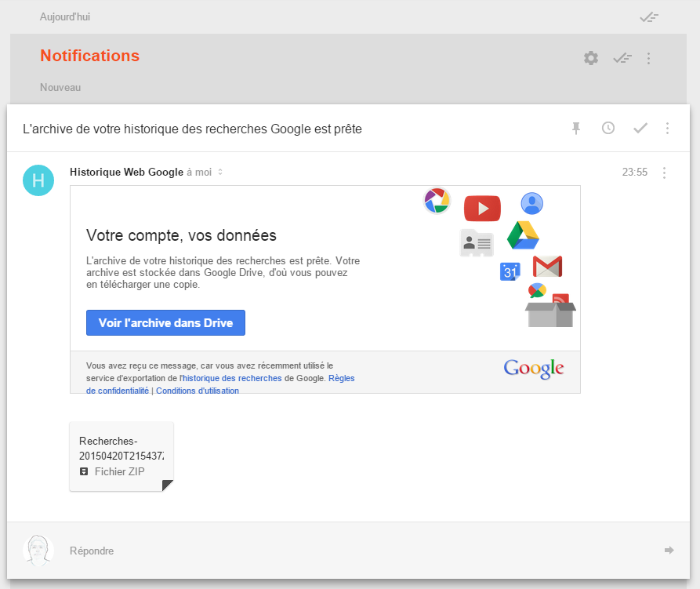The image size is (700, 589).
Task: Click the Picasa logo in the email
Action: (437, 201)
